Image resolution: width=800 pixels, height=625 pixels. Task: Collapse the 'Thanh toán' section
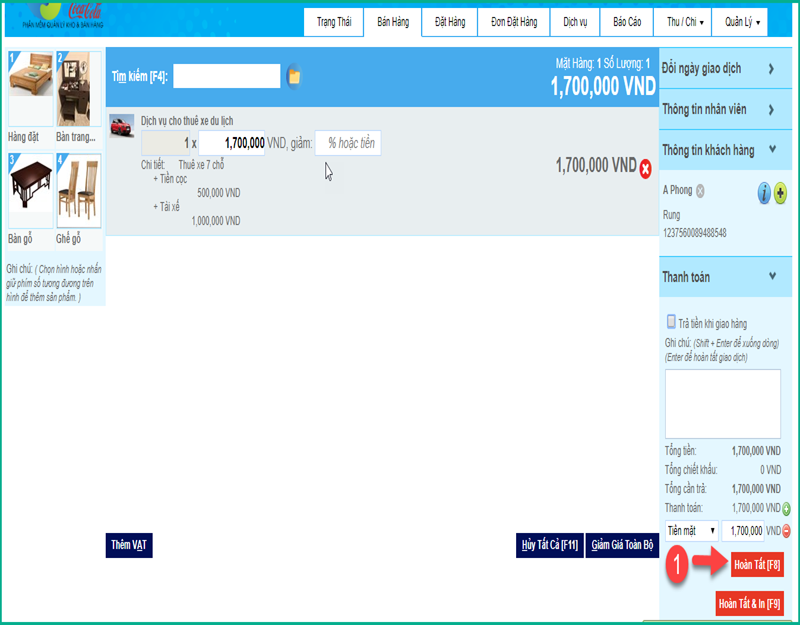pos(720,277)
